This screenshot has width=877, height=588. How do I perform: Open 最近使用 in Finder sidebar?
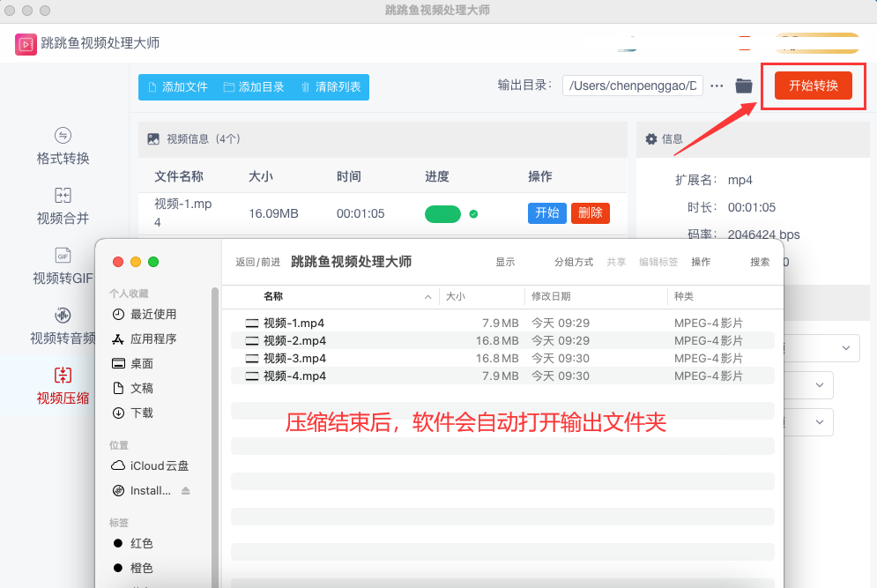click(x=145, y=314)
